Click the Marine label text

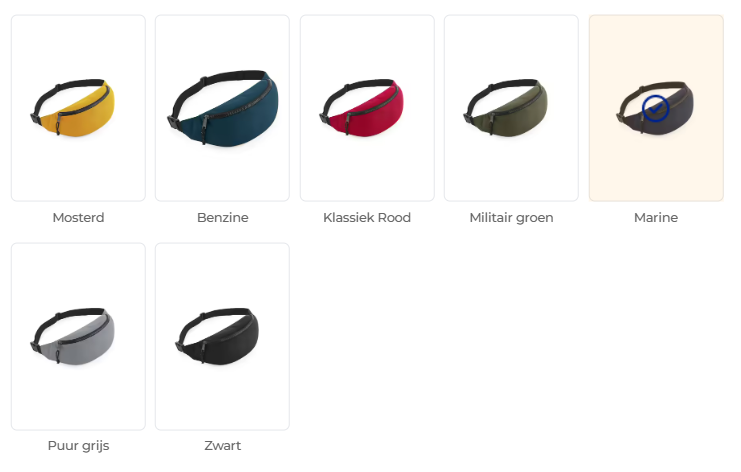tap(656, 217)
